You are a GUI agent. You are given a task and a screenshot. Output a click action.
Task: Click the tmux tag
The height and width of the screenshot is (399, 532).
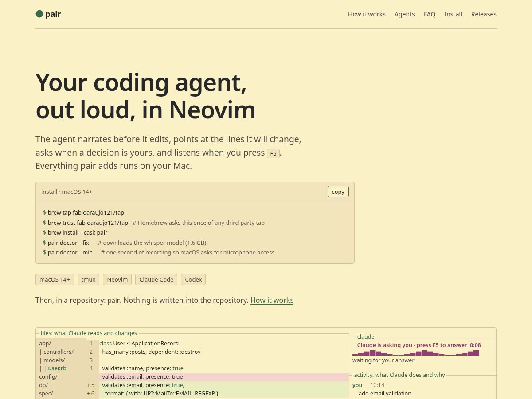point(88,279)
